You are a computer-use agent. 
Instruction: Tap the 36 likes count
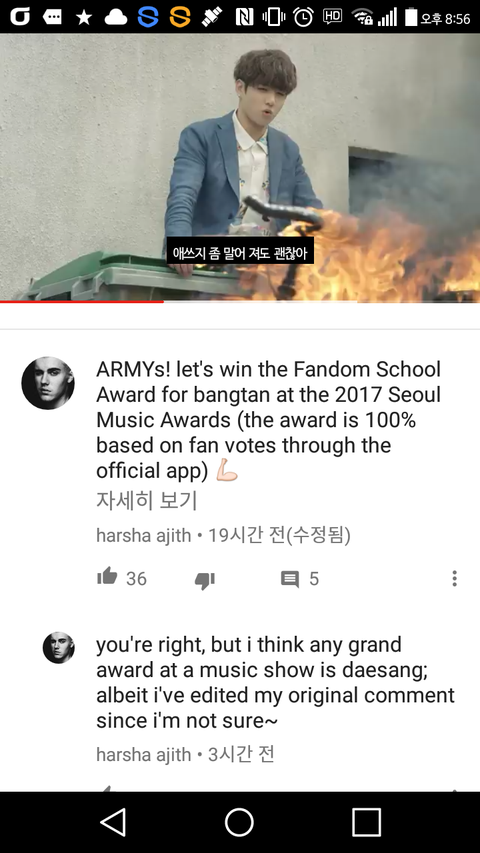[136, 579]
